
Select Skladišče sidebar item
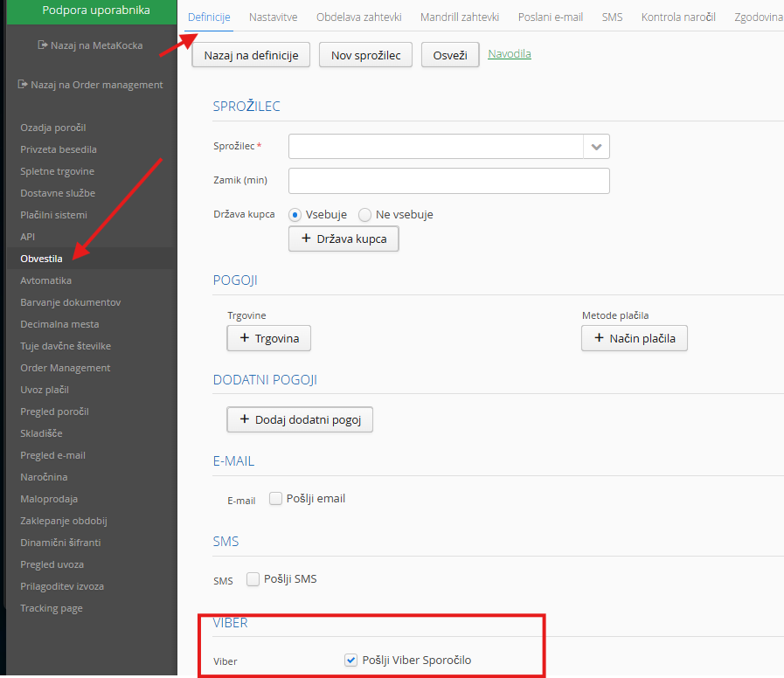click(x=41, y=433)
